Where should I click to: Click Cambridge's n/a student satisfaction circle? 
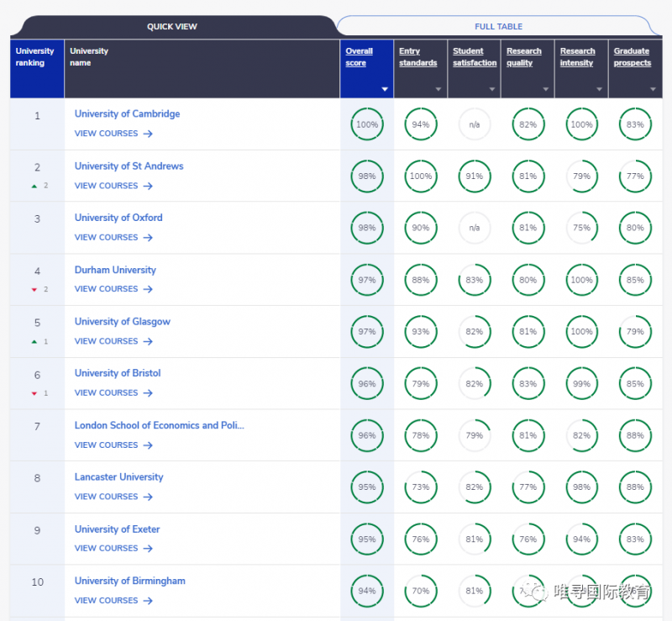click(475, 124)
